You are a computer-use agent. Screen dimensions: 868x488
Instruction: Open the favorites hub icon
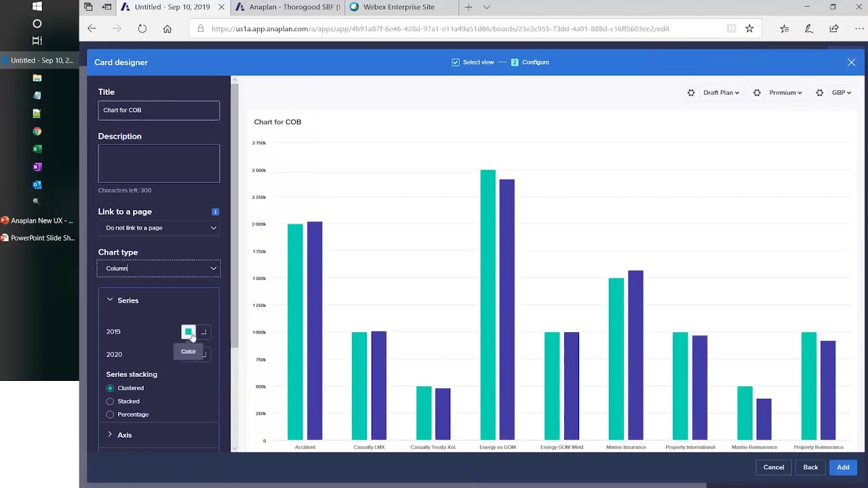(784, 28)
